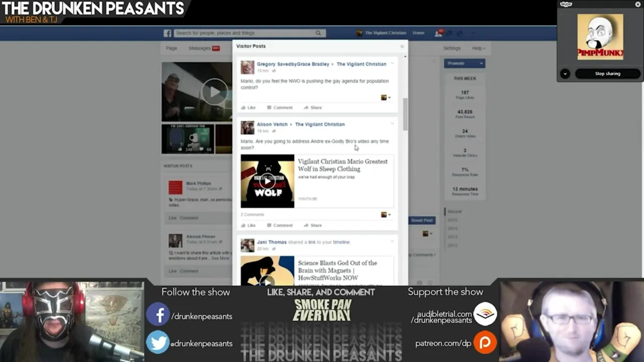Click the Facebook icon in Follow the show
Image resolution: width=644 pixels, height=362 pixels.
click(158, 315)
